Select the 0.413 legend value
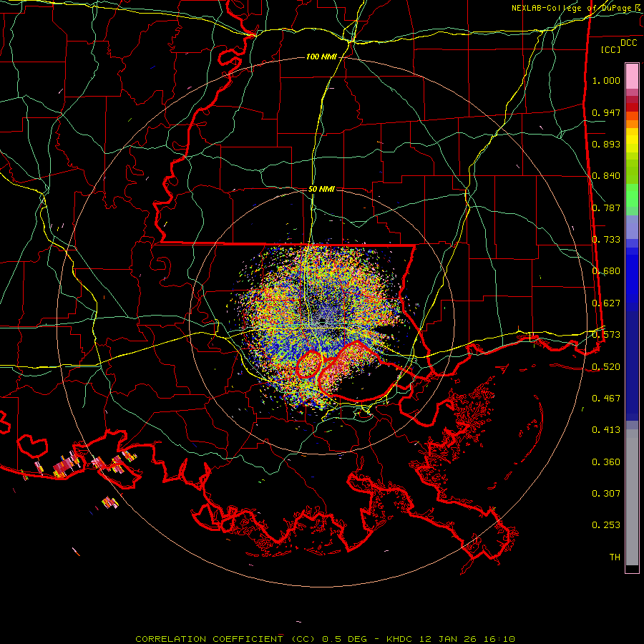This screenshot has width=644, height=644. [x=606, y=430]
